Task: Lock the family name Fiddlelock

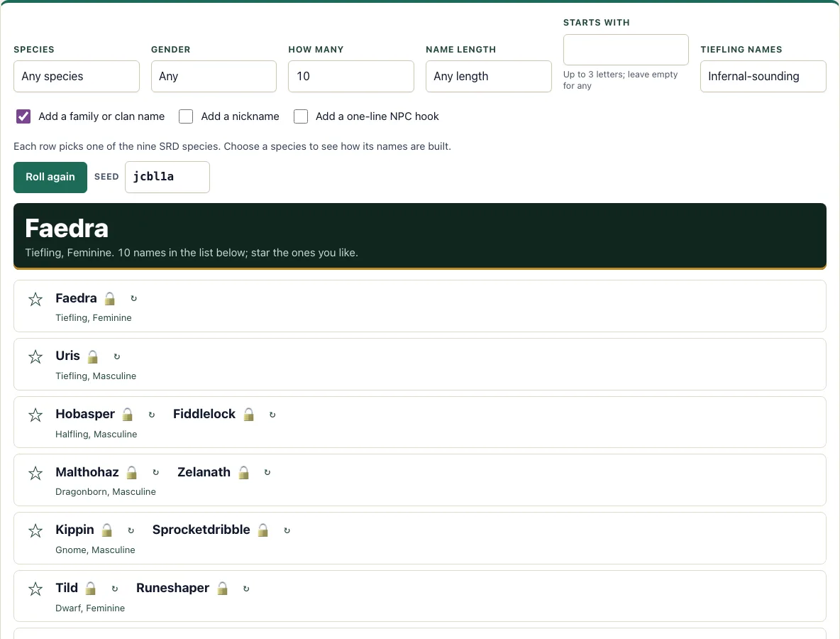Action: pyautogui.click(x=248, y=415)
